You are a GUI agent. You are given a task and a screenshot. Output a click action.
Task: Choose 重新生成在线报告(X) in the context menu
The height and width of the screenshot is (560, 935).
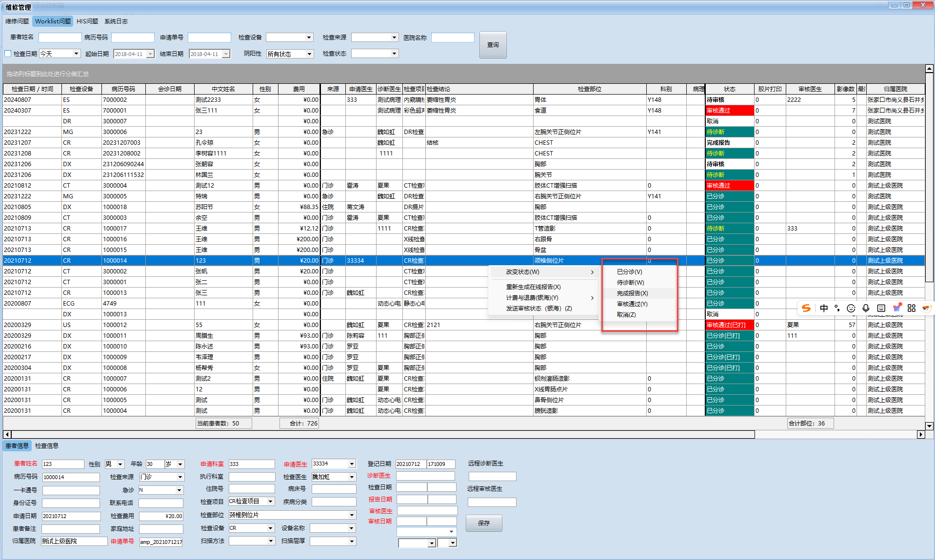click(533, 287)
